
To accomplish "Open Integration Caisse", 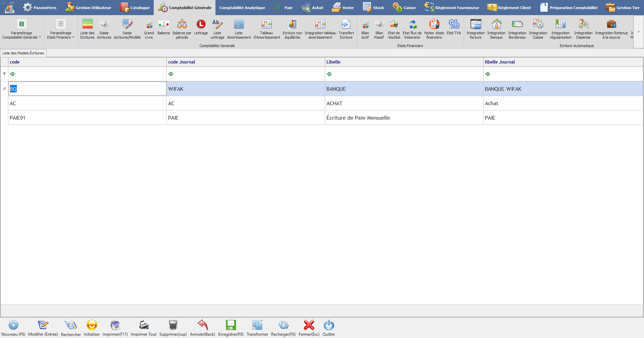I will point(538,29).
